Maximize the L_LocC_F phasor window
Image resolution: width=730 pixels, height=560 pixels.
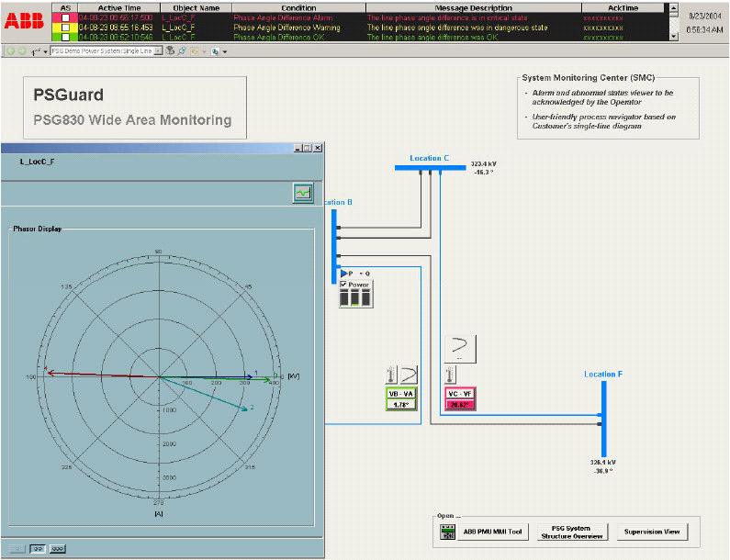308,148
